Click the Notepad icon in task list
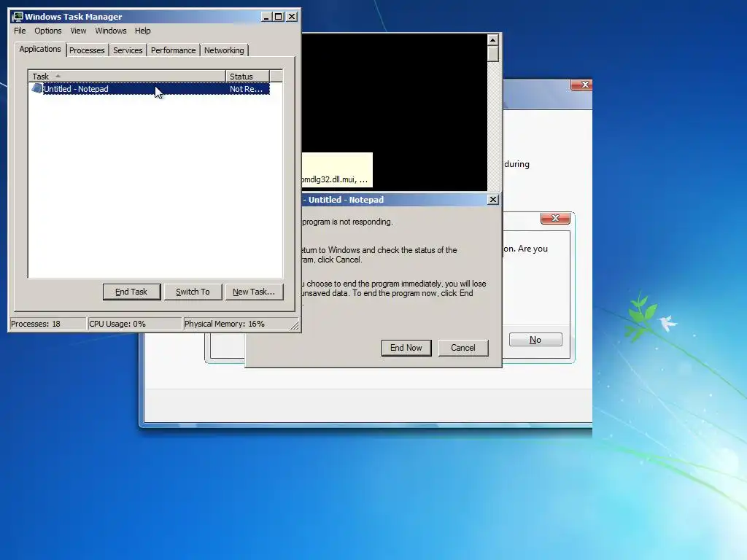 36,88
